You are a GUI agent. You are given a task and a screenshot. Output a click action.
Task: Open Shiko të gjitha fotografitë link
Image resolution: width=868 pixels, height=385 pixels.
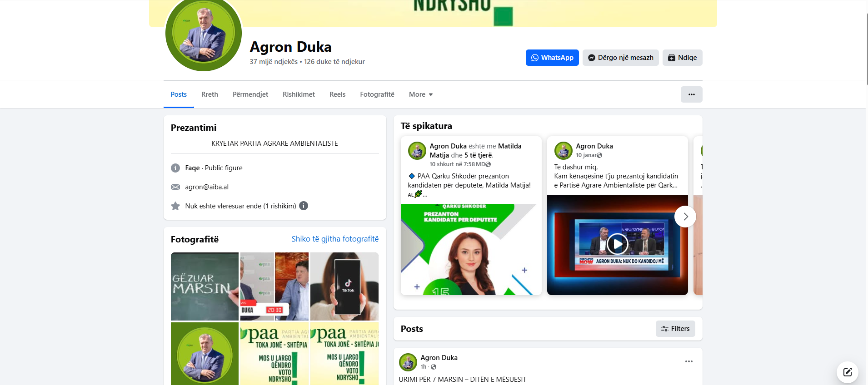335,239
